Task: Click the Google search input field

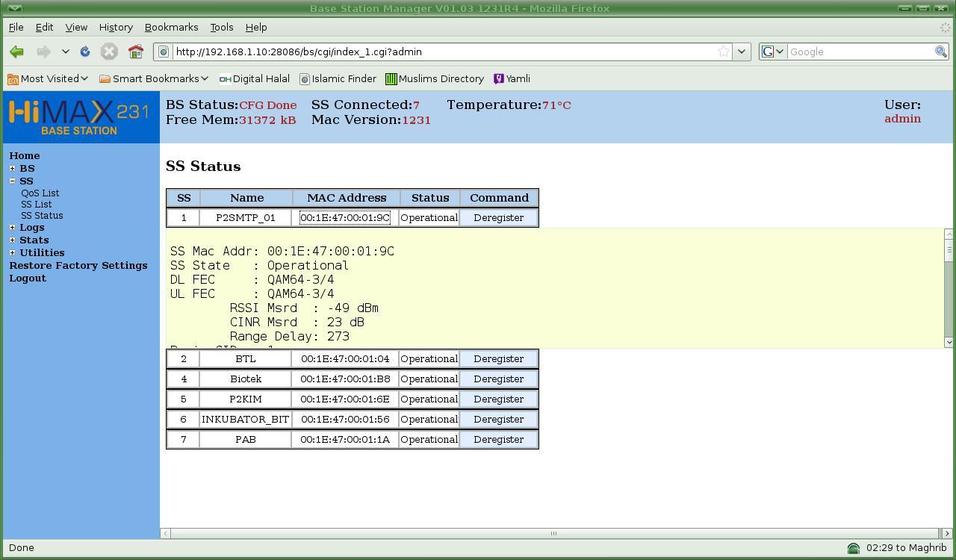Action: (x=859, y=52)
